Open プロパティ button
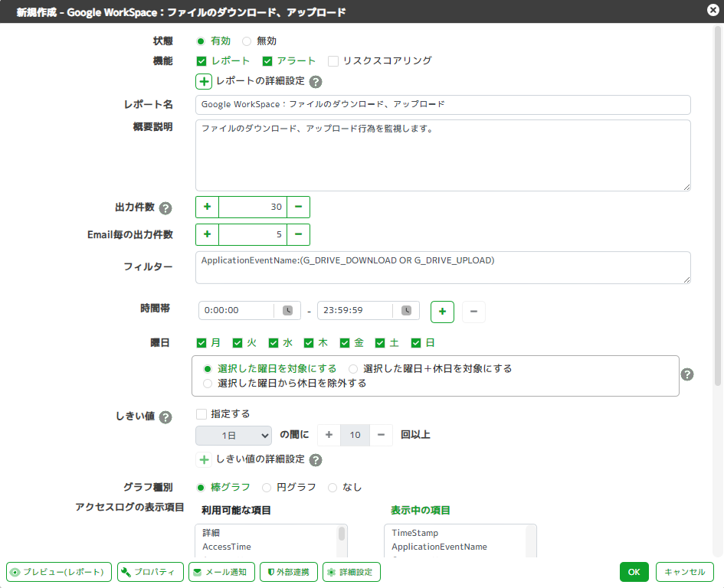Image resolution: width=724 pixels, height=588 pixels. (150, 572)
